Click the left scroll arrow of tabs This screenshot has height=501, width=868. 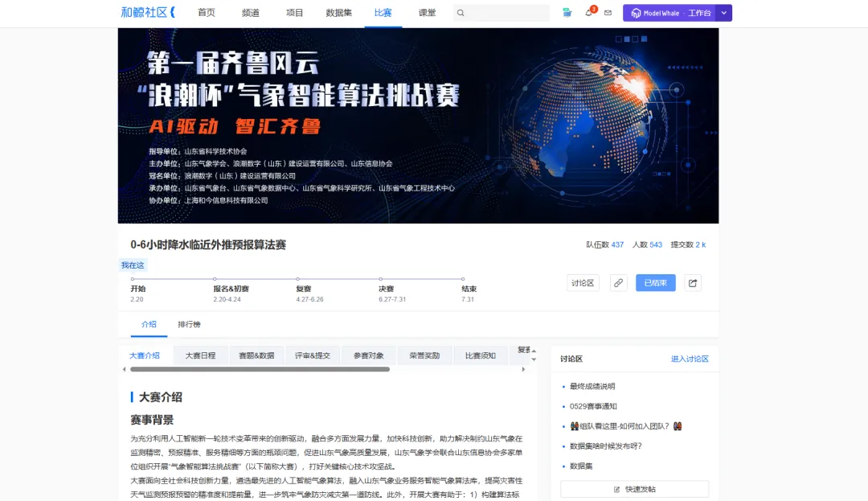pos(124,369)
